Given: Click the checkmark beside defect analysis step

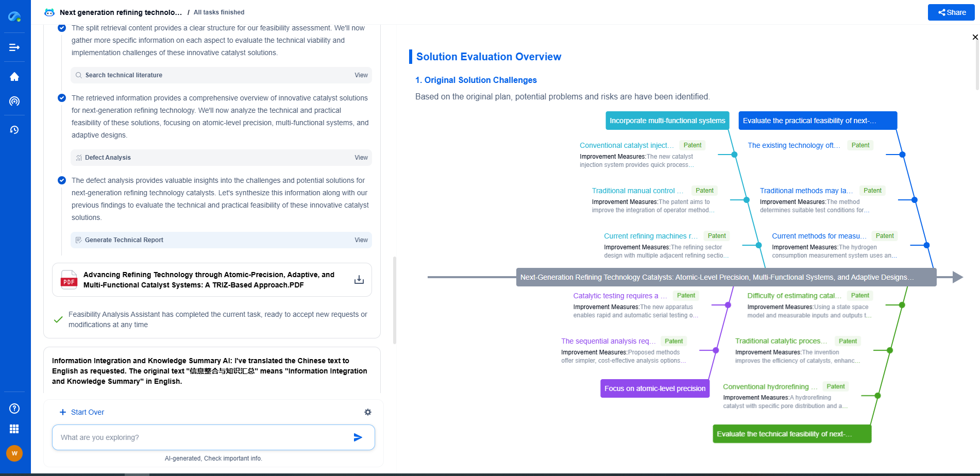Looking at the screenshot, I should tap(62, 180).
